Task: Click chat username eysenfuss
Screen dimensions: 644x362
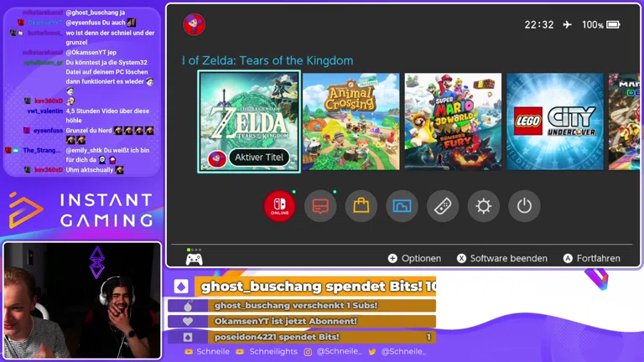Action: [48, 131]
